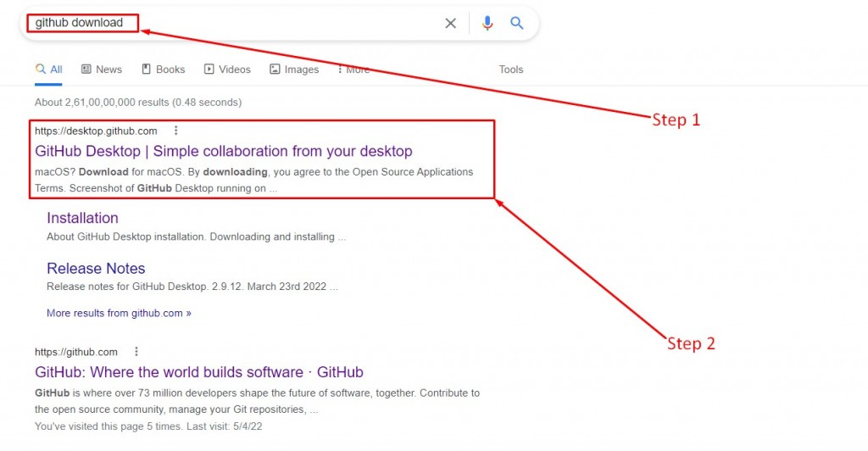Image resolution: width=868 pixels, height=451 pixels.
Task: Open options menu beside https://github.com URL
Action: click(x=136, y=352)
